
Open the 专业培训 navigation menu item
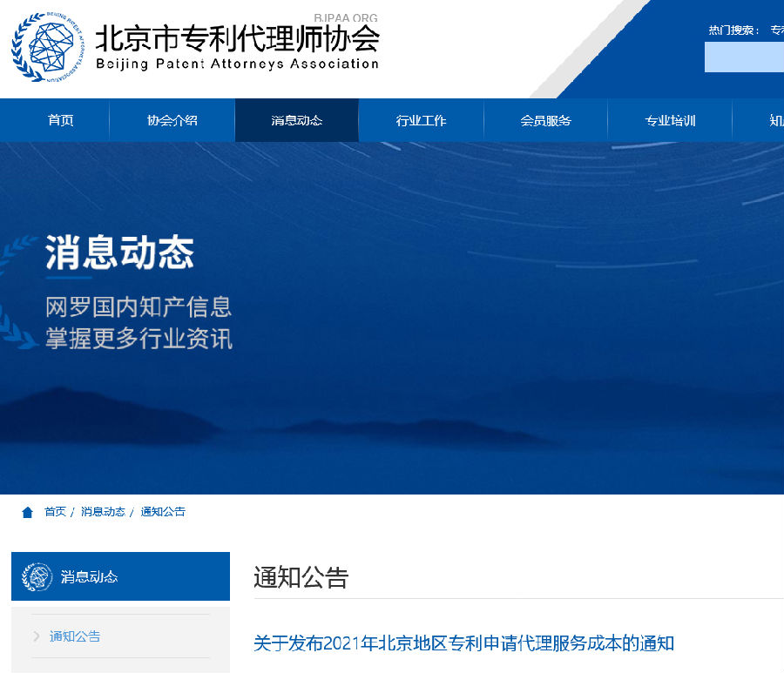[x=670, y=120]
